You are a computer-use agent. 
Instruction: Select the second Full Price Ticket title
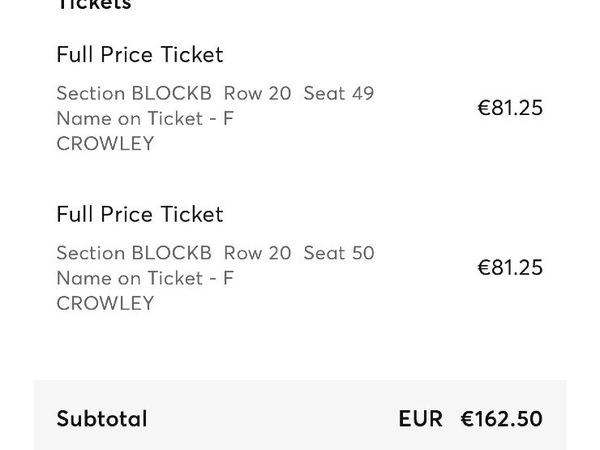(x=139, y=215)
